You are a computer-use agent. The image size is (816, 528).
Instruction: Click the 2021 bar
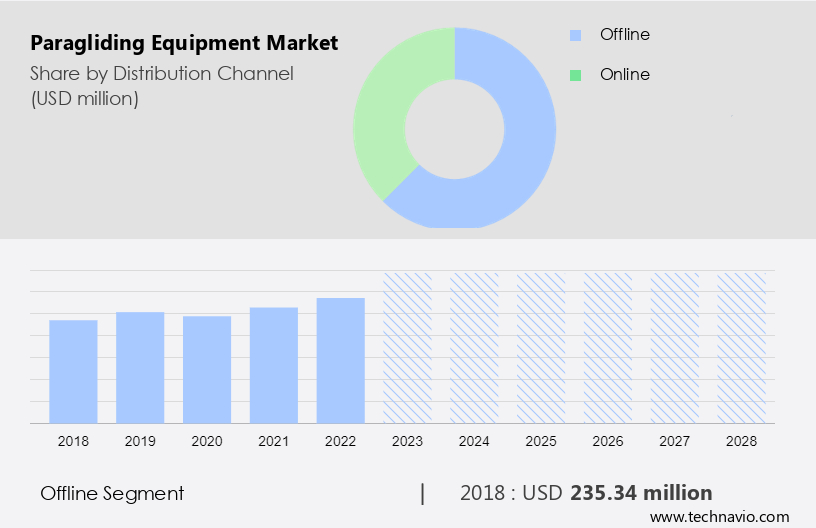click(274, 365)
